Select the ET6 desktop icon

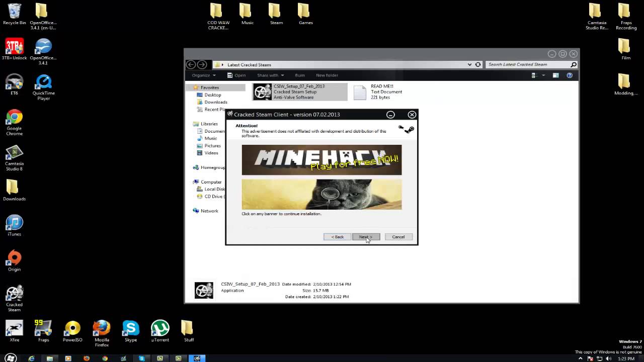[14, 84]
